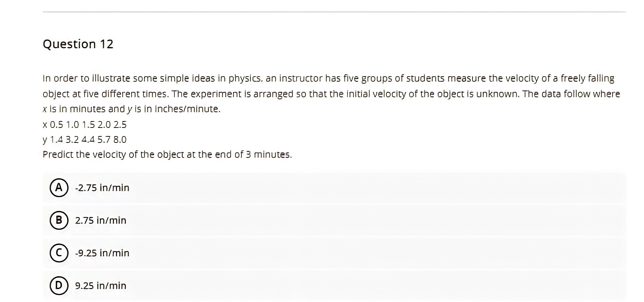
Task: Click the "Question 12" heading
Action: (78, 44)
